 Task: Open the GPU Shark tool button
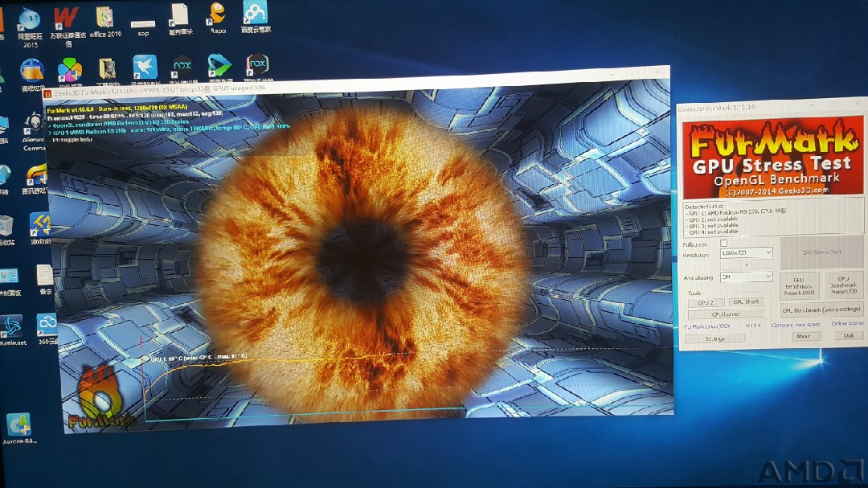(746, 301)
